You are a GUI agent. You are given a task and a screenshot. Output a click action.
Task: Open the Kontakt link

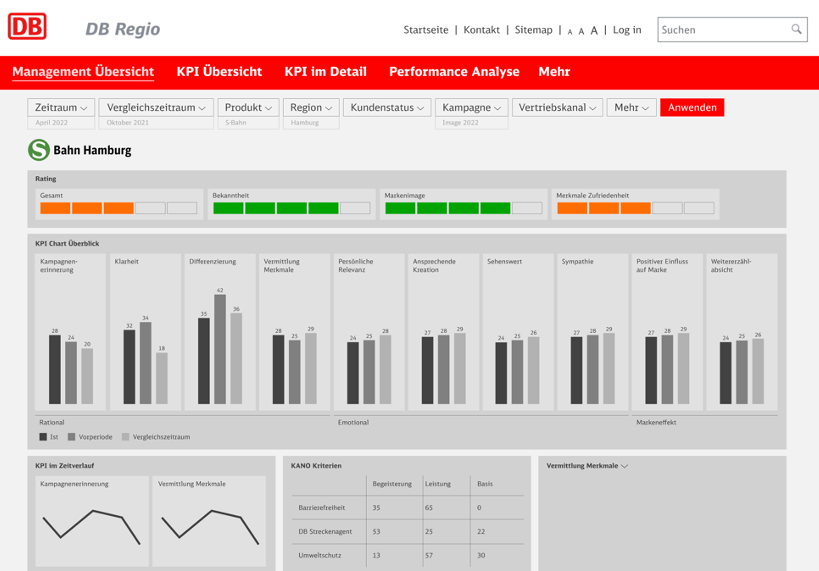(482, 30)
